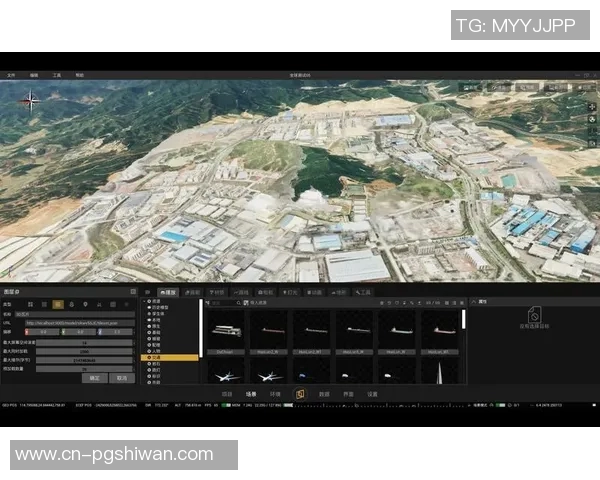Select the location pin layer type icon

[x=85, y=304]
